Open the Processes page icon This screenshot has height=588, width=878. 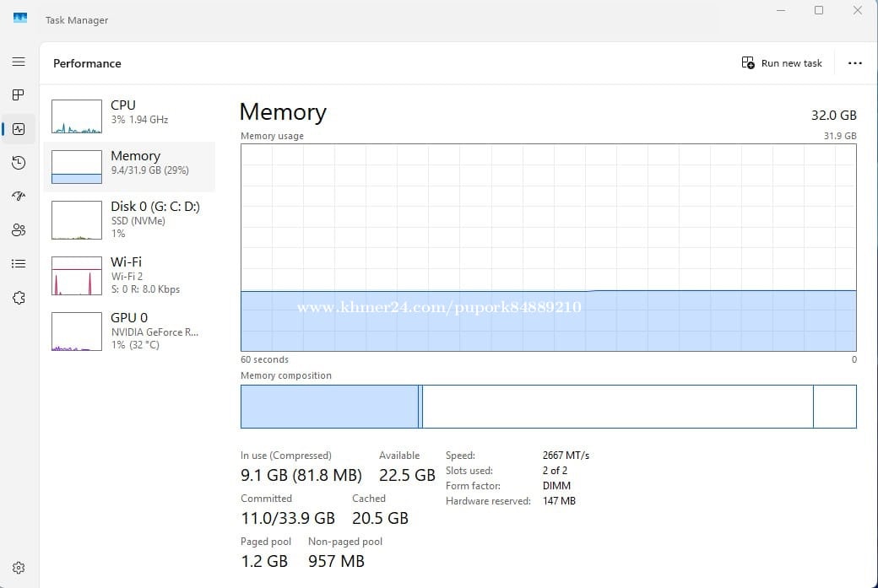(19, 95)
